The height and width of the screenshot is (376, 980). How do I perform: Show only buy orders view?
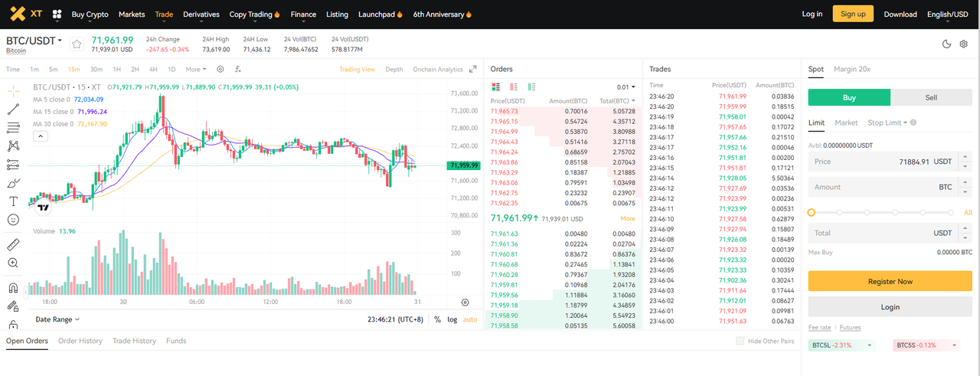pos(531,87)
